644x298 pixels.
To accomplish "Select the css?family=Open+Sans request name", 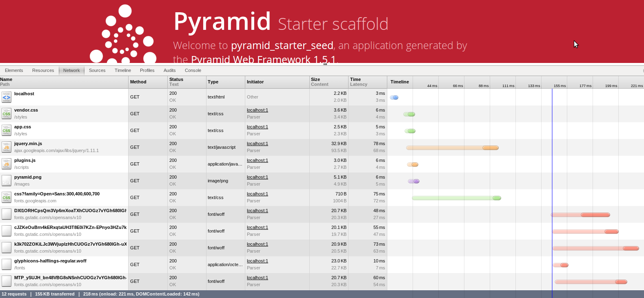I will pos(57,194).
